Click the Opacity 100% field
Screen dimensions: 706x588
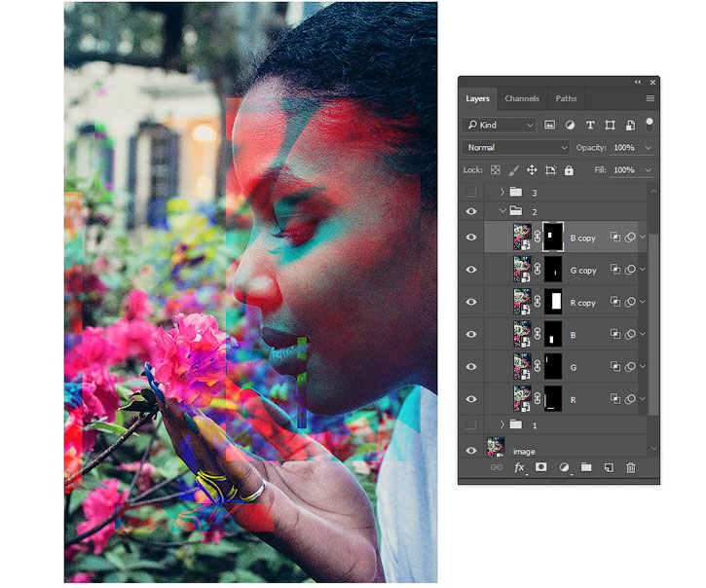(x=624, y=148)
